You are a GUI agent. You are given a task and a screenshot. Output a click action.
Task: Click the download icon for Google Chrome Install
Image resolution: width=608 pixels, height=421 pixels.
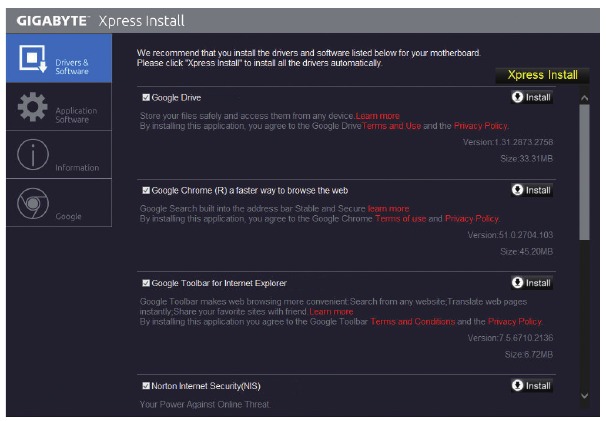517,190
